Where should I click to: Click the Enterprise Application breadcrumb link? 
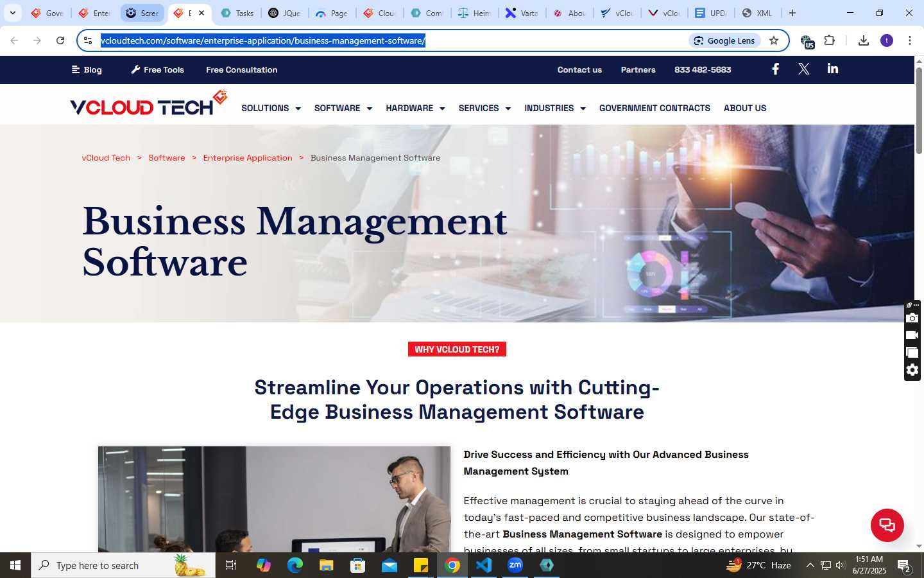coord(248,158)
